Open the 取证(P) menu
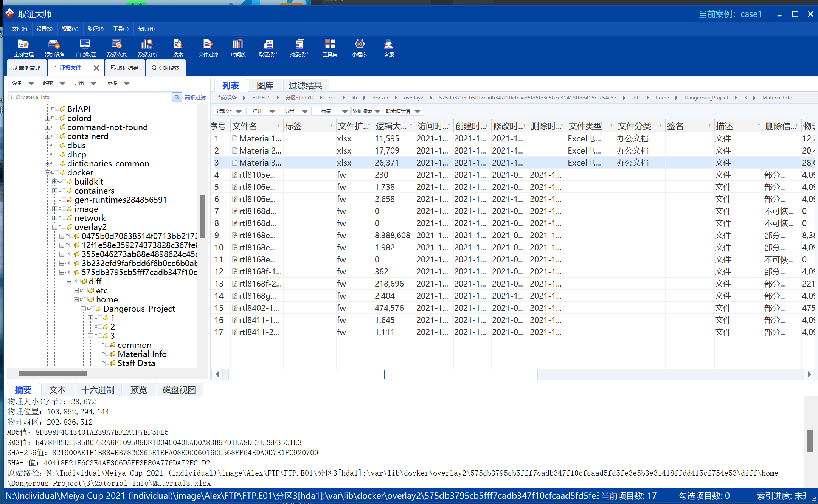 tap(95, 29)
